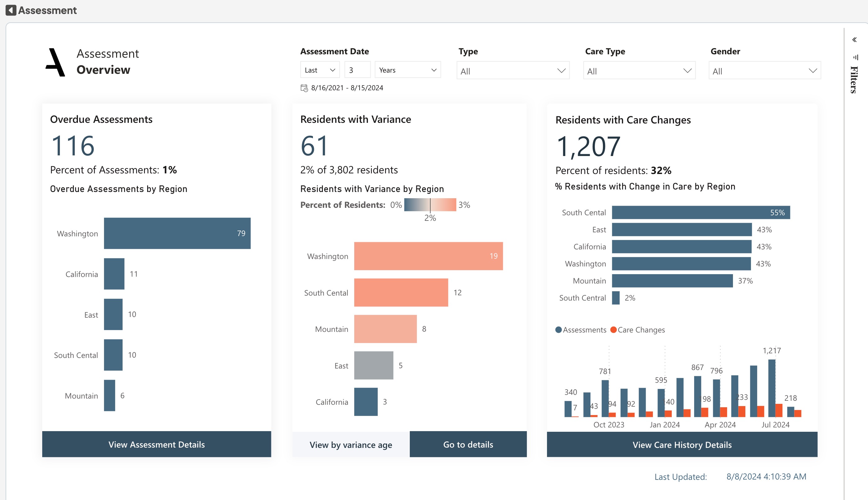Expand the Type filter dropdown
The image size is (868, 500).
[x=513, y=71]
